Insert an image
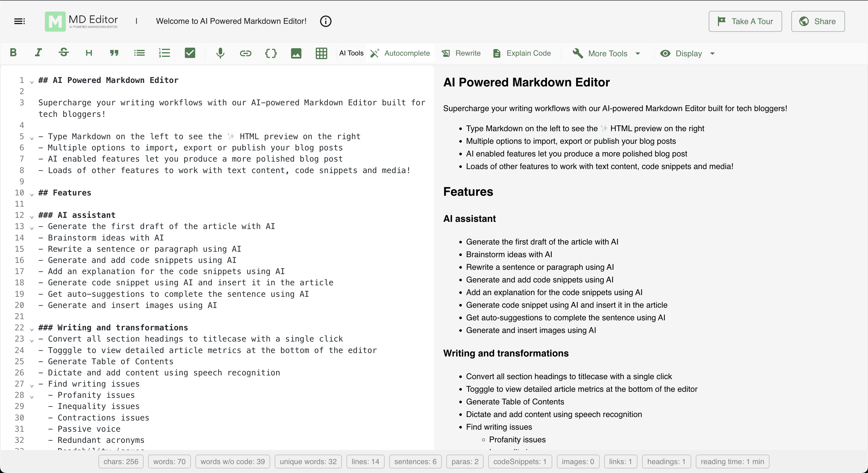 [296, 53]
